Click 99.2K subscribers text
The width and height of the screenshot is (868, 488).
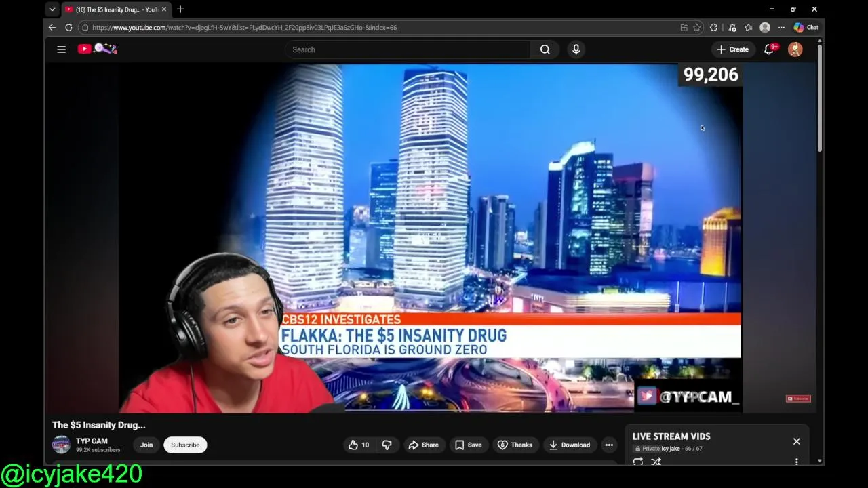tap(98, 450)
